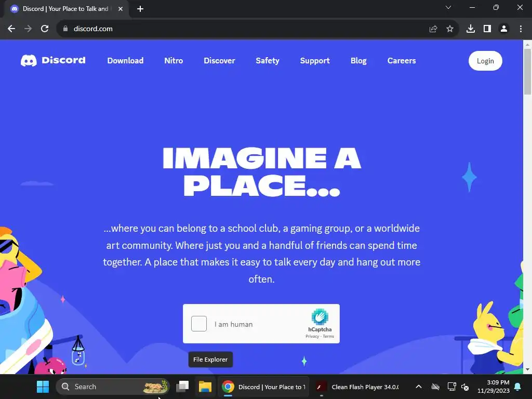Open the Windows Start menu

click(43, 387)
